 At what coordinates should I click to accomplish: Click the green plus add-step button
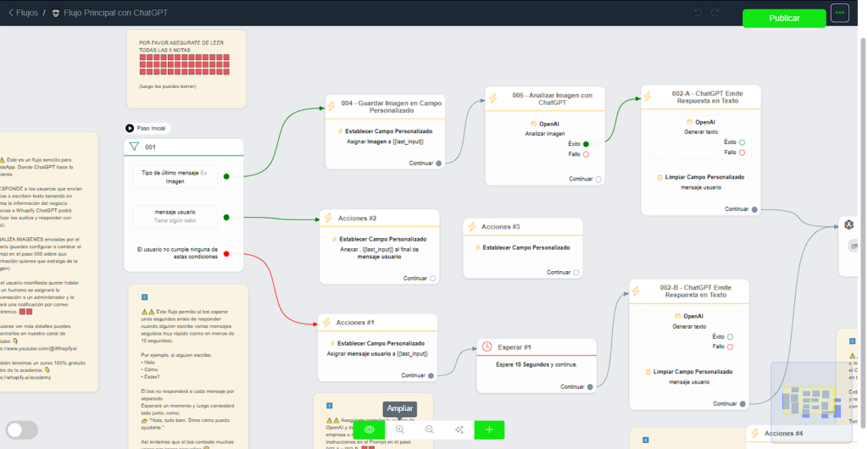pyautogui.click(x=489, y=430)
